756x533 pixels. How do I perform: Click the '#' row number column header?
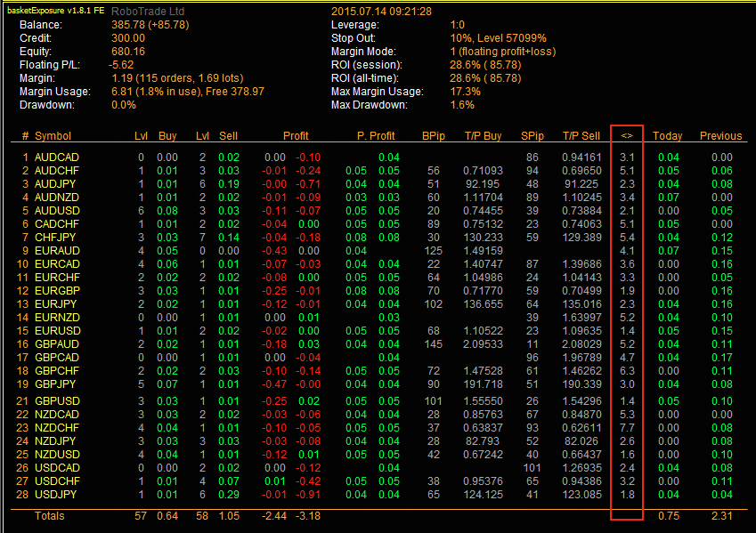[x=25, y=136]
